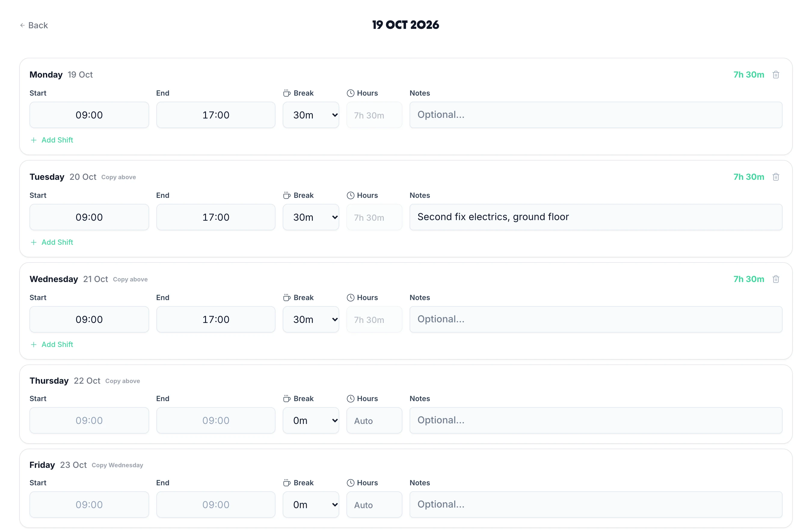
Task: Click the Back arrow link
Action: pos(34,25)
